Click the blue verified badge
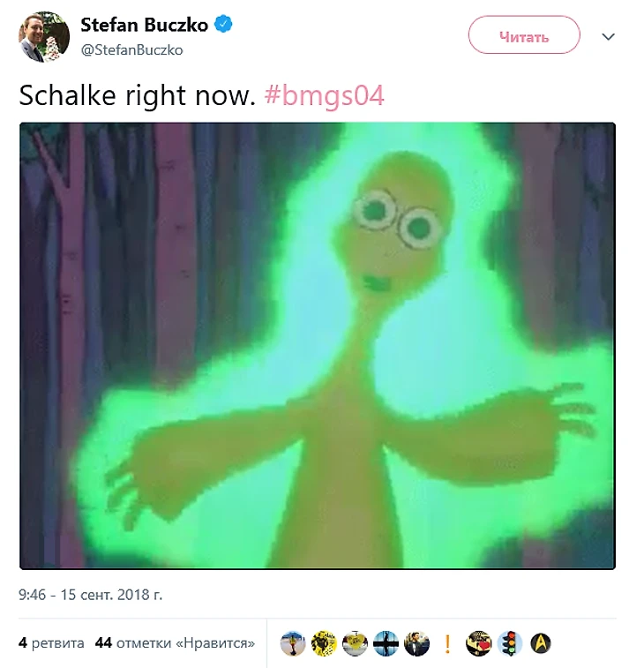 (223, 24)
